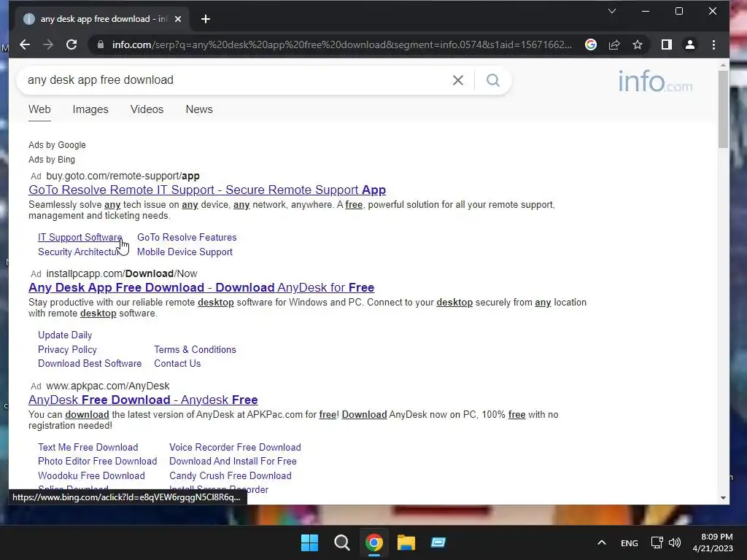Switch to Images results tab
This screenshot has width=747, height=560.
(90, 109)
